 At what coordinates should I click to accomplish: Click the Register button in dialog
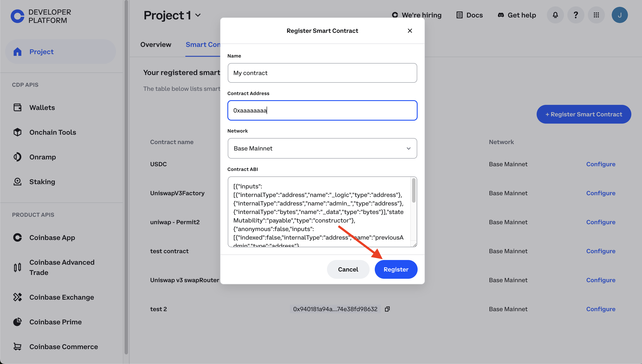396,270
